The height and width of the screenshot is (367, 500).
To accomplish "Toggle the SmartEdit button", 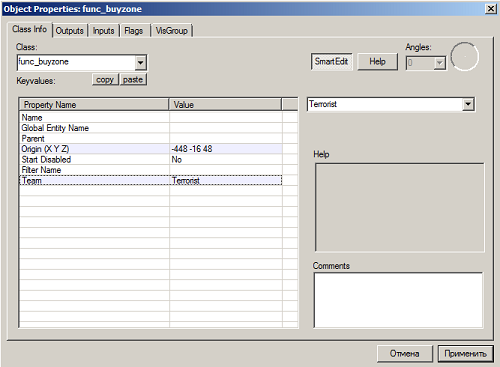I will [x=331, y=62].
